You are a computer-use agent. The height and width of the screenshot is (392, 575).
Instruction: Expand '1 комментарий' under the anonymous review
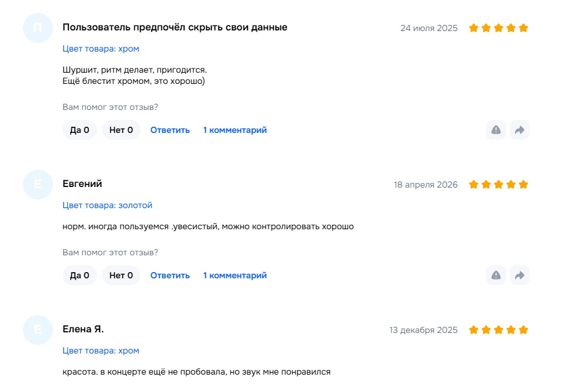(x=235, y=130)
